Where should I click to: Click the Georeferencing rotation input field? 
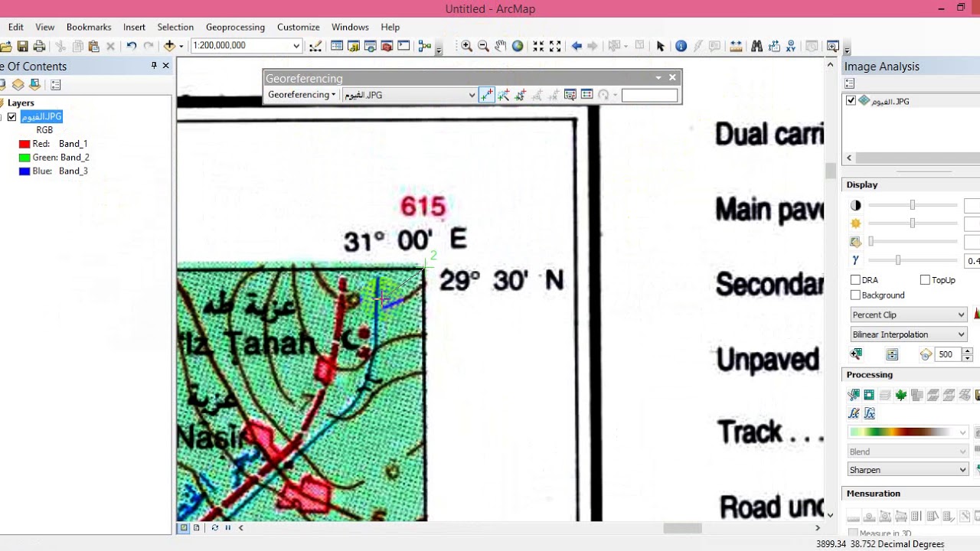point(649,95)
